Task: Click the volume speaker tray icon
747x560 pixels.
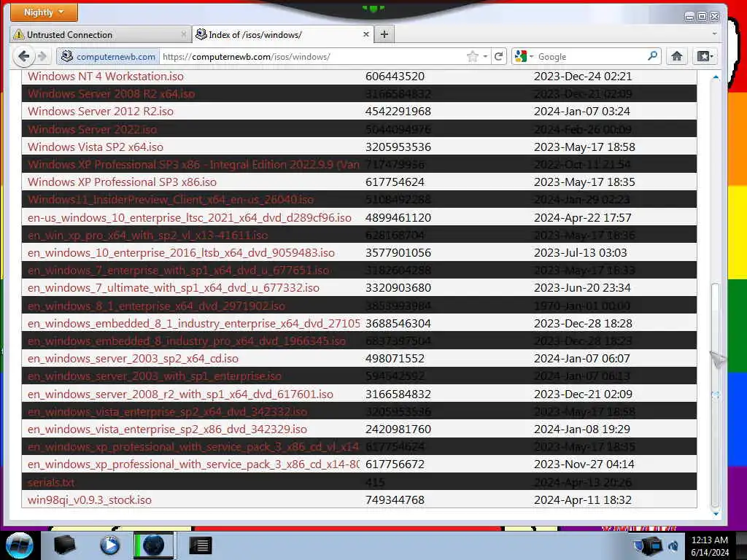Action: 673,546
